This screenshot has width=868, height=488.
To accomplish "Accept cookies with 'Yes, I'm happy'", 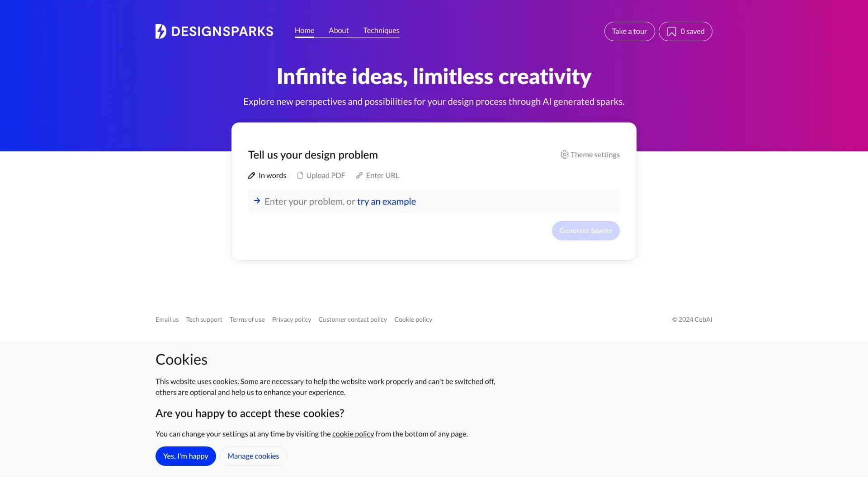I will (x=185, y=456).
